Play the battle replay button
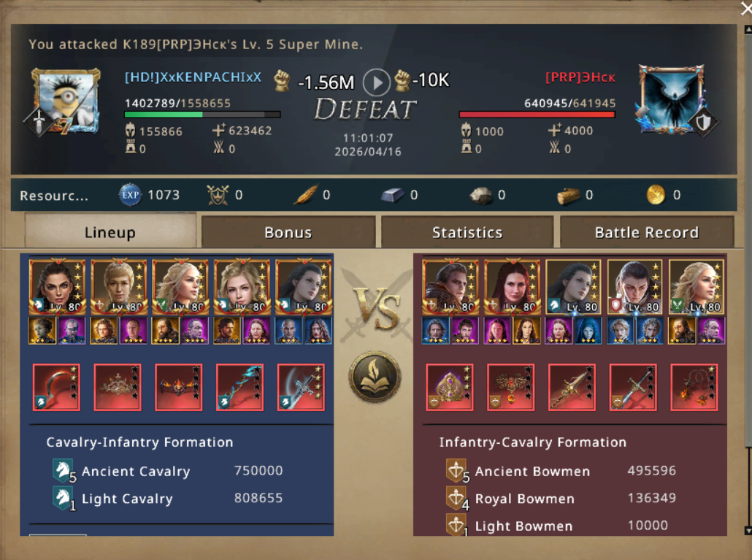Screen dimensions: 752x560 pos(376,83)
